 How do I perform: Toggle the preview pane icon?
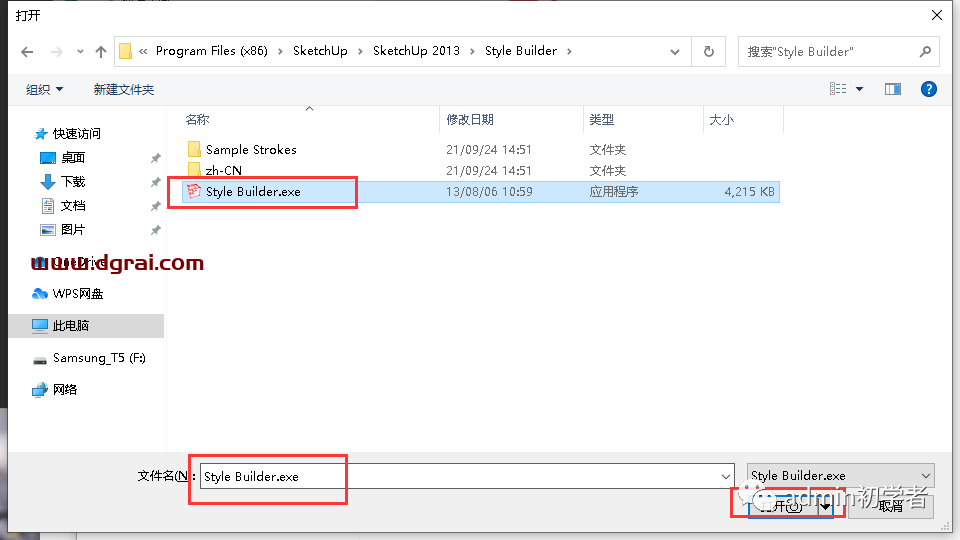coord(893,89)
